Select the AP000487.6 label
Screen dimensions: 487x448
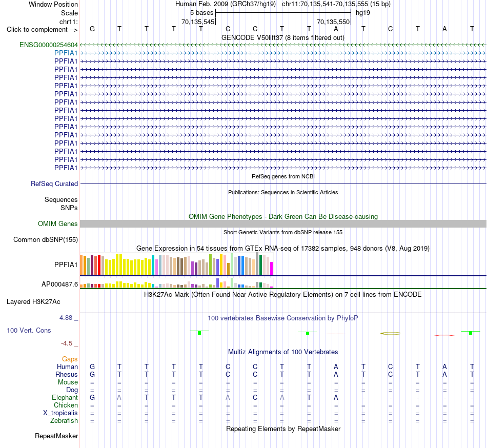59,284
